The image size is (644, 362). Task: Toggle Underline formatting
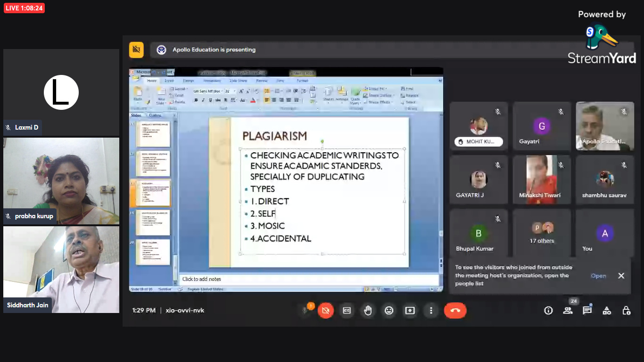210,100
